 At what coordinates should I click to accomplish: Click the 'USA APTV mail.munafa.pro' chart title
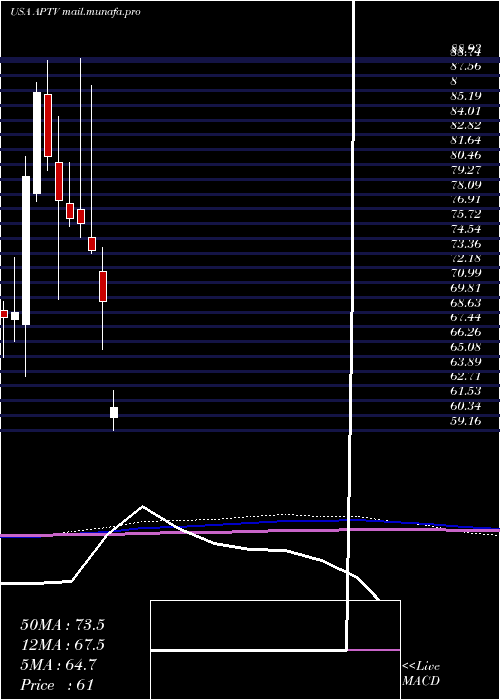click(x=75, y=12)
